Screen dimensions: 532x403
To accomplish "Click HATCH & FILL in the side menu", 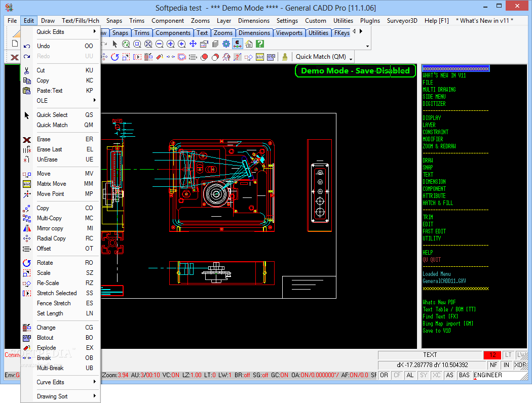I will 438,203.
